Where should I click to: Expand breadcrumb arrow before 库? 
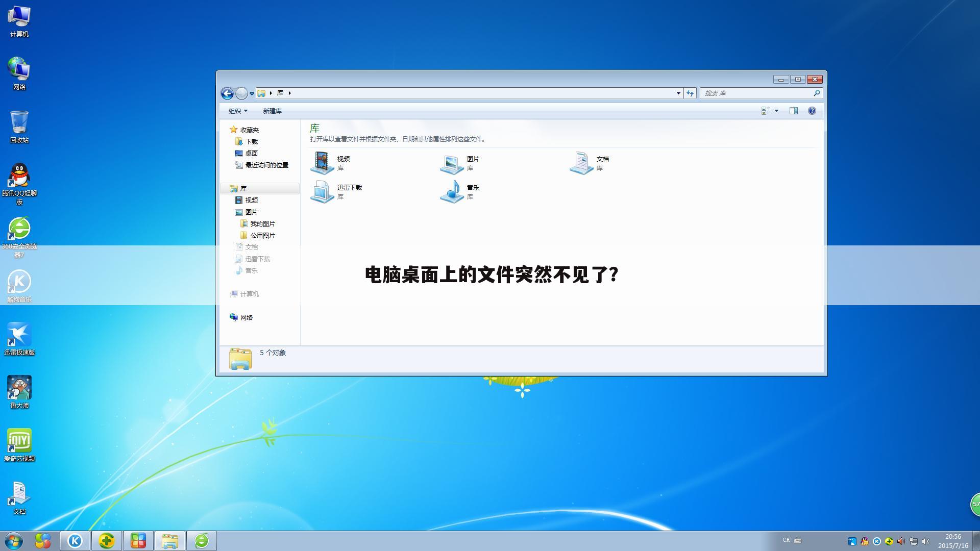coord(271,93)
